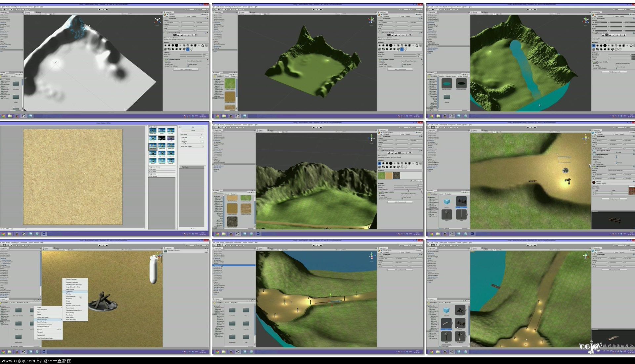Open Layers dropdown in mountain terrain window

coord(404,127)
